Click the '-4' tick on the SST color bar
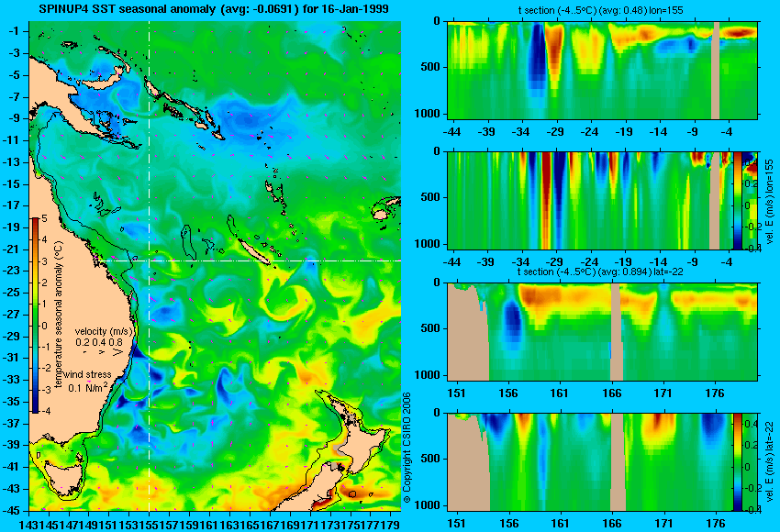The width and height of the screenshot is (780, 532). [x=45, y=411]
